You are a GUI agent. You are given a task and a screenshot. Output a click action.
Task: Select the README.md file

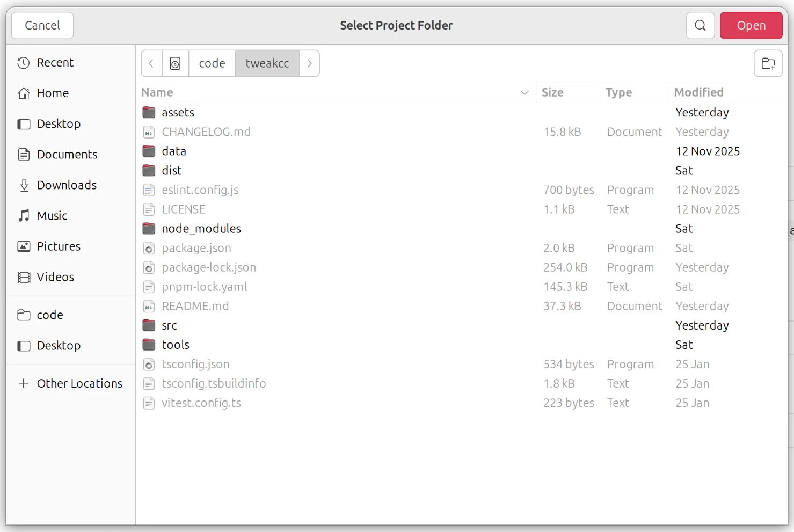click(195, 306)
